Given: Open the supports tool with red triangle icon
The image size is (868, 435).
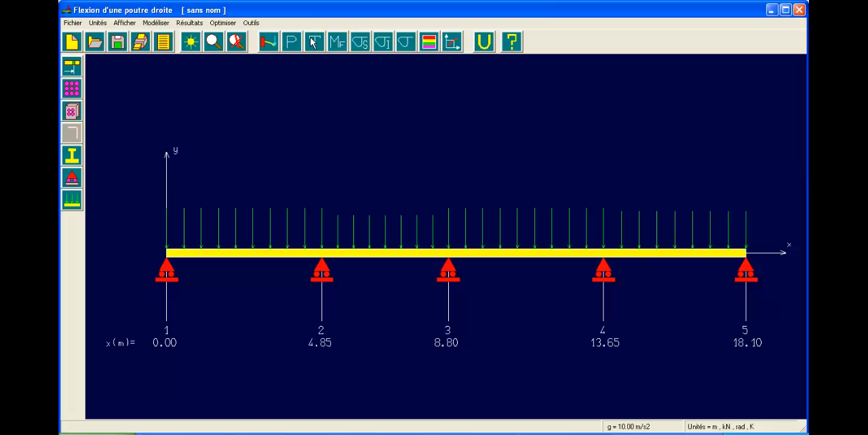Looking at the screenshot, I should click(72, 178).
